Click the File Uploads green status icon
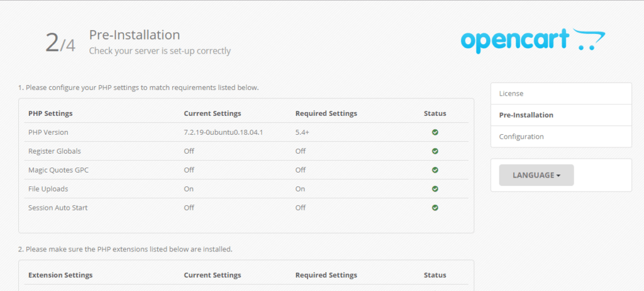 [435, 189]
